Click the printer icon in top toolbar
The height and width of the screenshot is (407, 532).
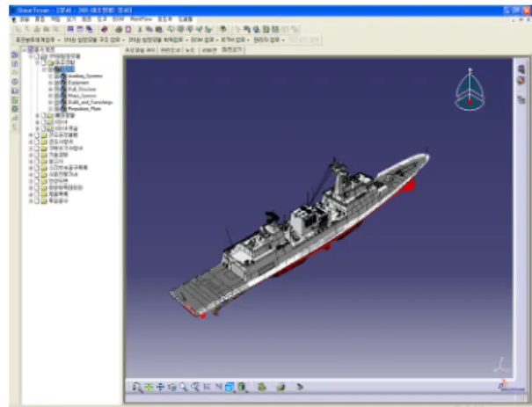[119, 30]
